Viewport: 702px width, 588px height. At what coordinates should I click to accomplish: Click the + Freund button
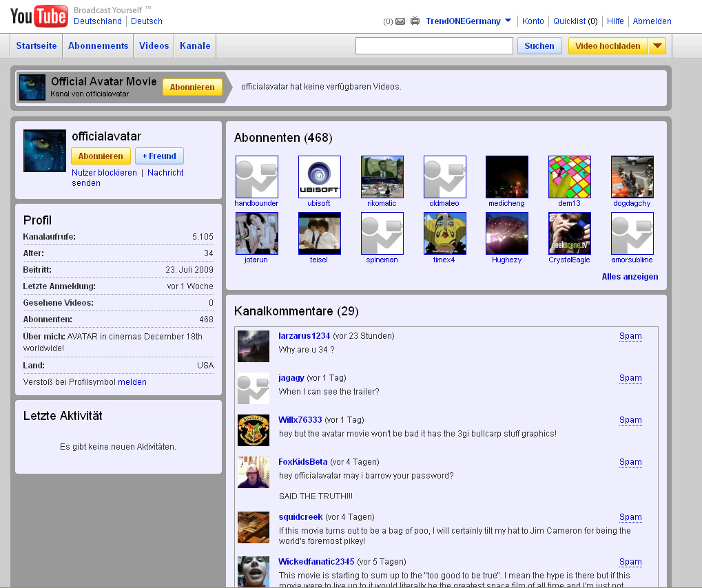pos(159,156)
